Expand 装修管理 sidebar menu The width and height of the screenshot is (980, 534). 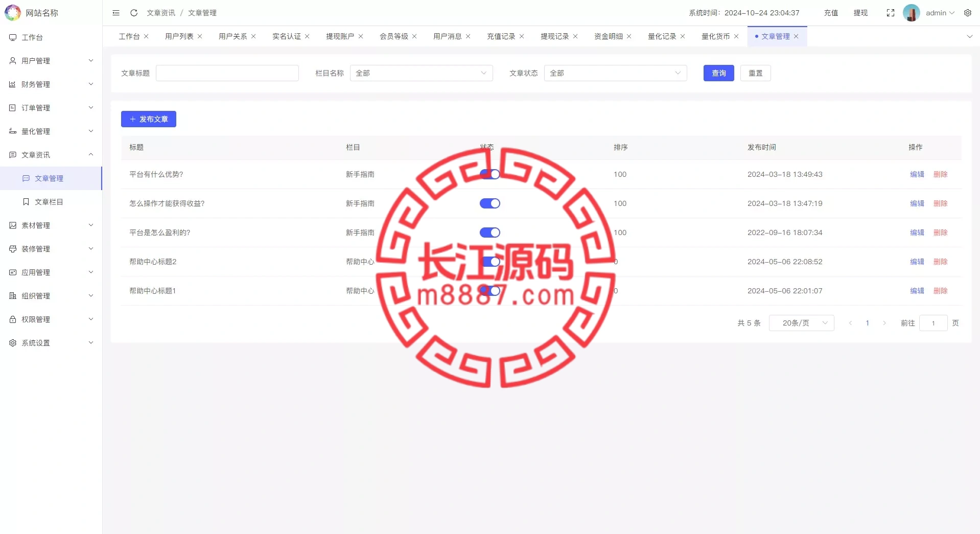click(x=51, y=249)
